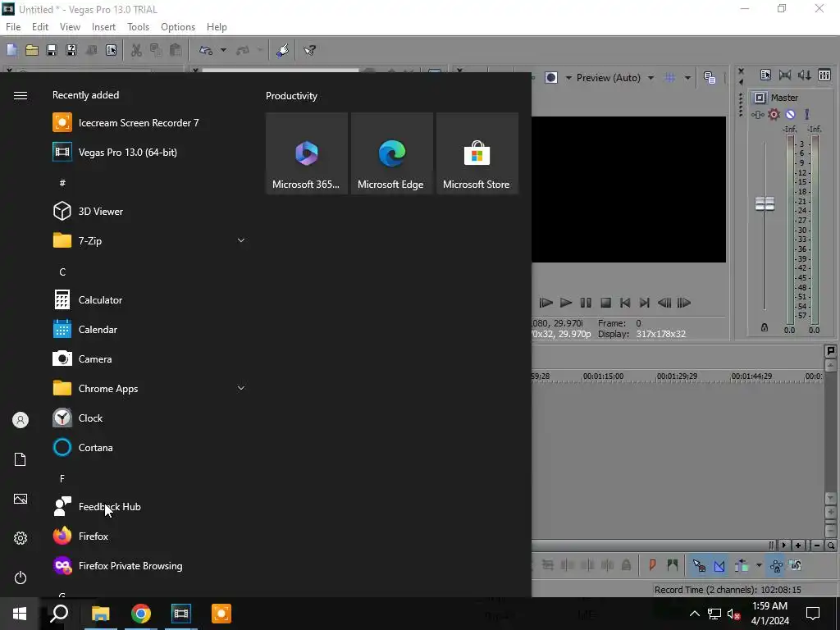
Task: Open the Options menu
Action: tap(178, 27)
